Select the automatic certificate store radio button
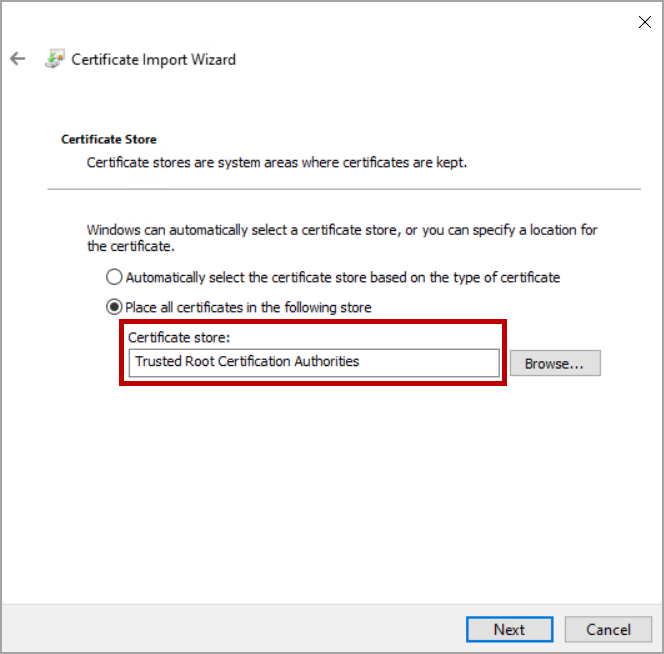The width and height of the screenshot is (664, 654). (115, 277)
